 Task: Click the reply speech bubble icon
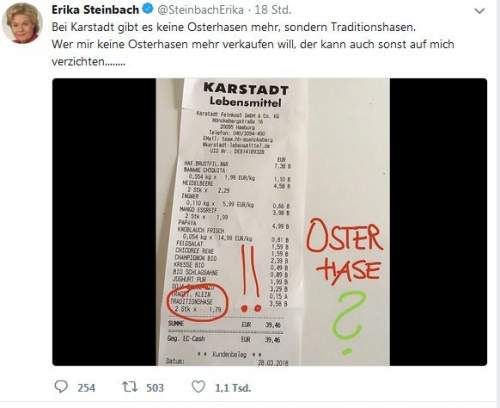click(61, 387)
